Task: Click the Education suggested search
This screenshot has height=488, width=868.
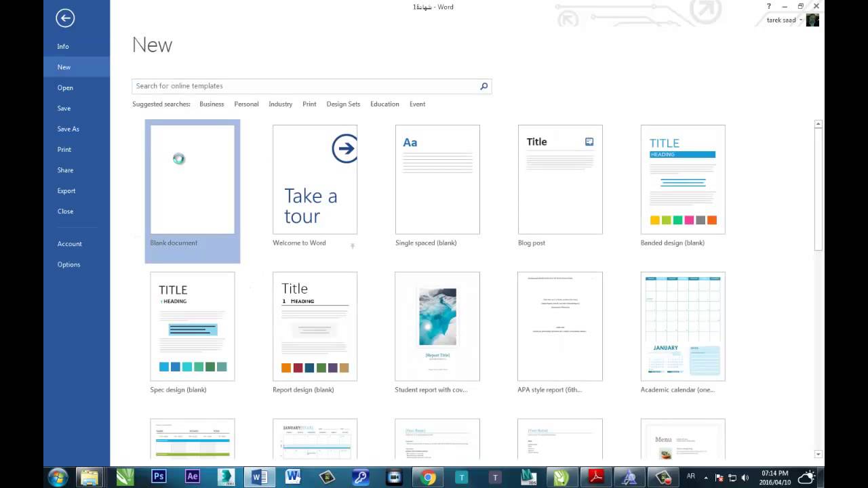Action: coord(384,104)
